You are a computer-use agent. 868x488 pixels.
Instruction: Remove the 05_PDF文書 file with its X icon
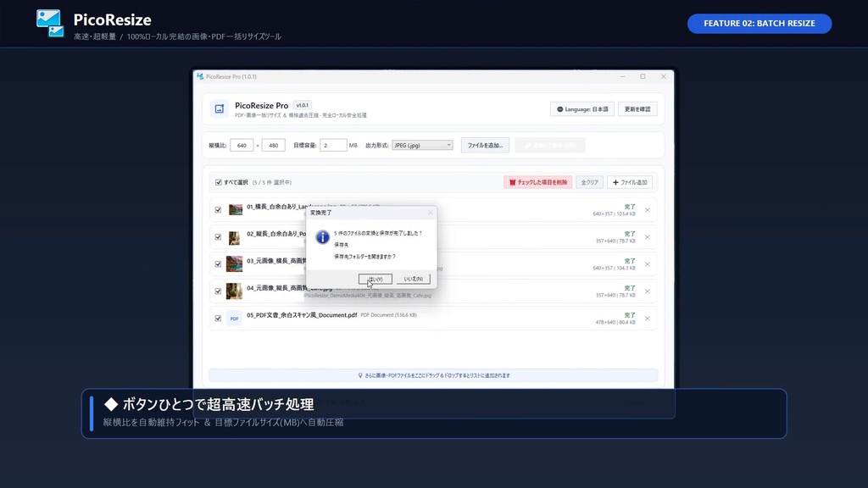pyautogui.click(x=647, y=319)
